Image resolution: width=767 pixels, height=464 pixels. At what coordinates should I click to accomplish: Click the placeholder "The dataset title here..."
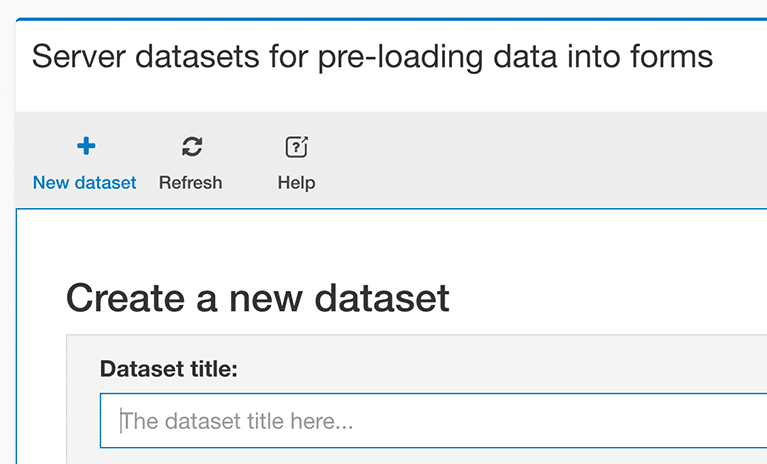click(237, 421)
